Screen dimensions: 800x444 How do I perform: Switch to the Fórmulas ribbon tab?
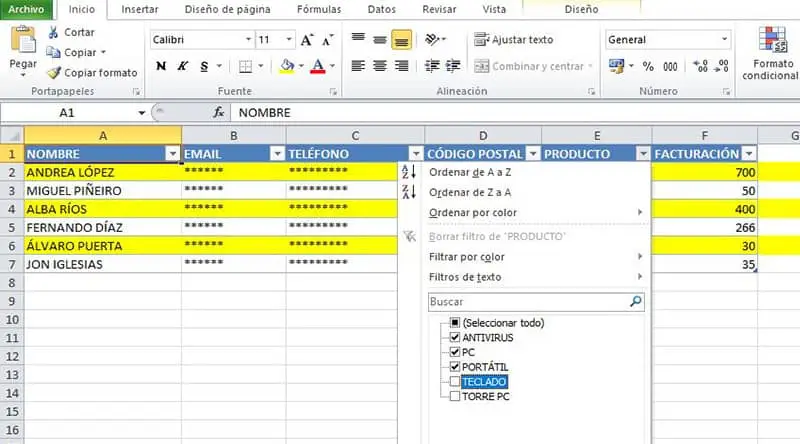pyautogui.click(x=318, y=9)
